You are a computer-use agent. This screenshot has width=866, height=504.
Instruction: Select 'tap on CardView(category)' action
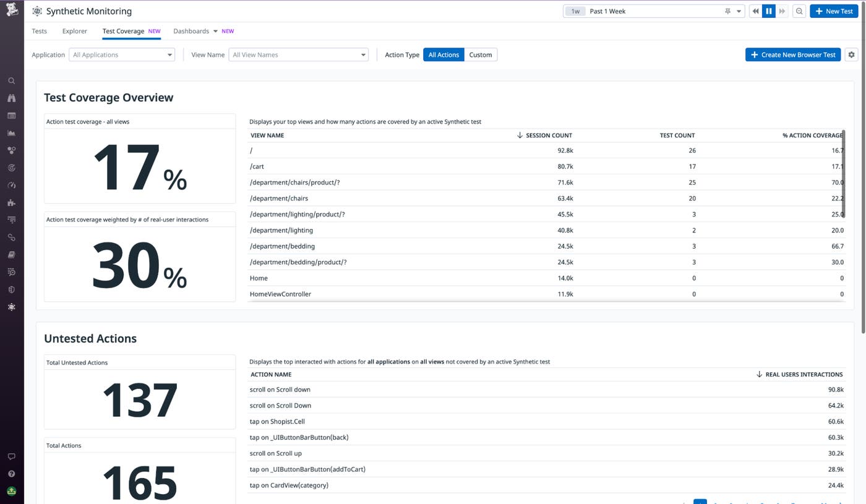click(547, 485)
